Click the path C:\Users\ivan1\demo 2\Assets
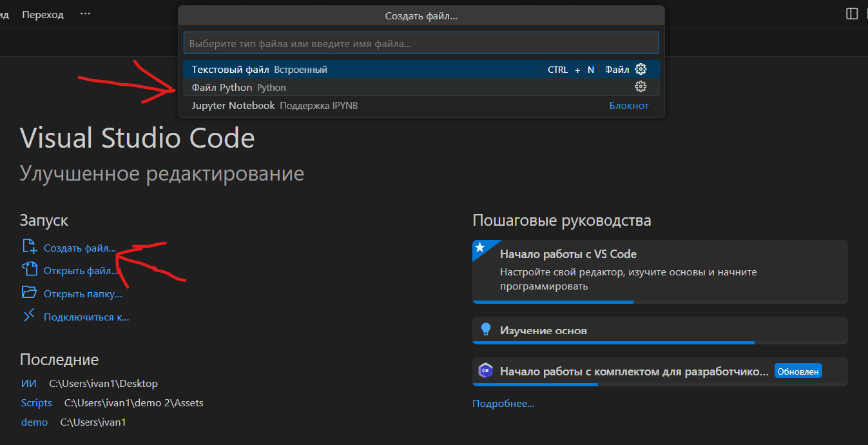The height and width of the screenshot is (445, 868). pos(134,403)
